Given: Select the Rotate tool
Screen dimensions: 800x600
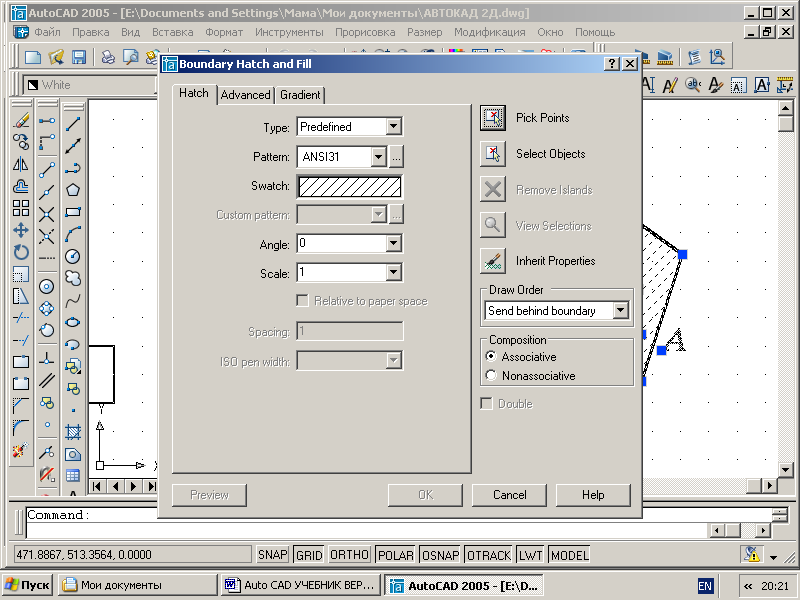Looking at the screenshot, I should tap(21, 252).
